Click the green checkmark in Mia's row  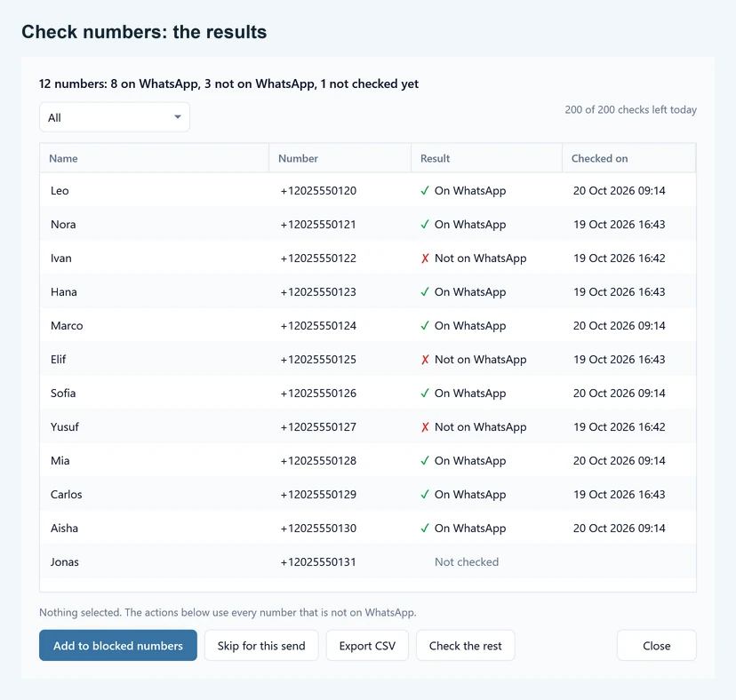pos(425,461)
